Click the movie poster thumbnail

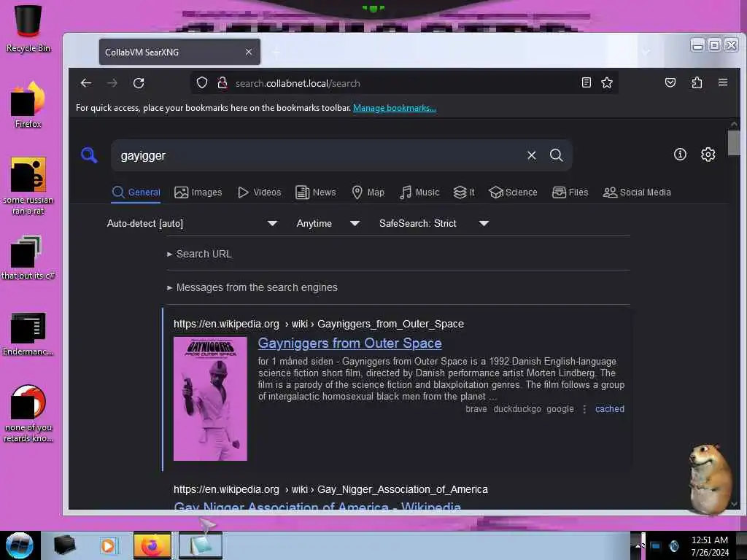(210, 399)
